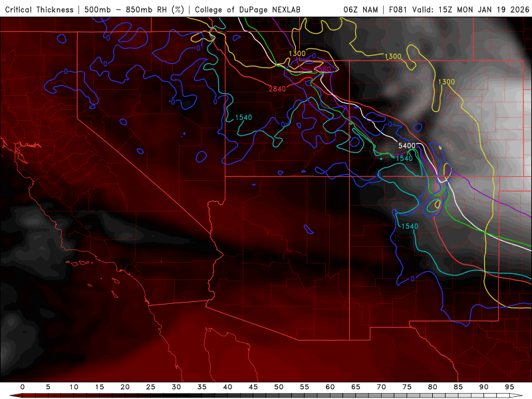This screenshot has width=532, height=399.
Task: Click the '95' color bar label
Action: pos(509,387)
